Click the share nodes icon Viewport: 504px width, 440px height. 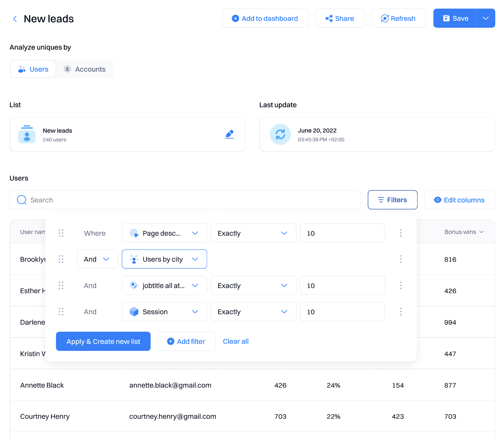(329, 18)
